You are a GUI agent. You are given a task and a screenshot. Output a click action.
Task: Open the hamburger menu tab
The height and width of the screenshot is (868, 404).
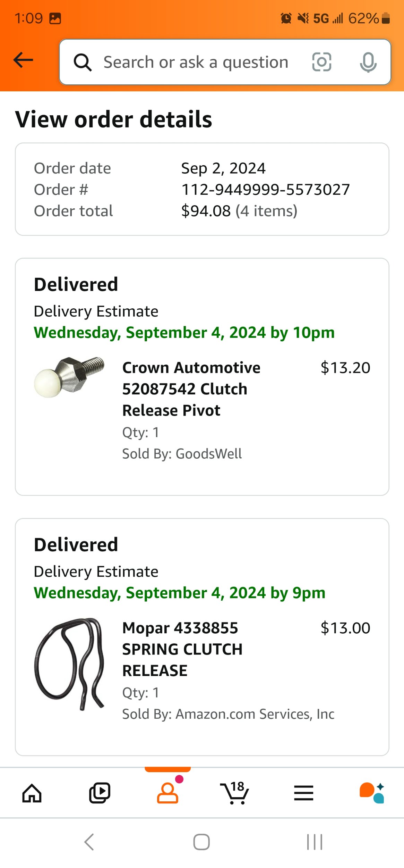point(303,793)
